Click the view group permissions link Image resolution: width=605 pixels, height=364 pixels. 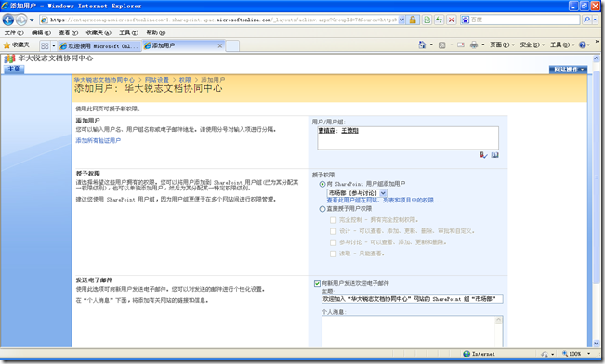coord(384,201)
